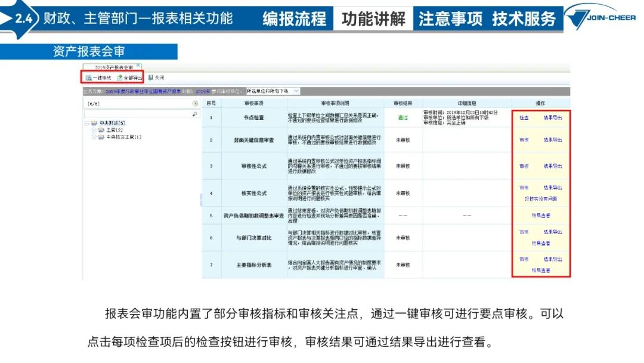Viewport: 644px width, 363px height.
Task: Click 结果查看 in 资产负债期初数调整表审查 row
Action: coord(540,216)
